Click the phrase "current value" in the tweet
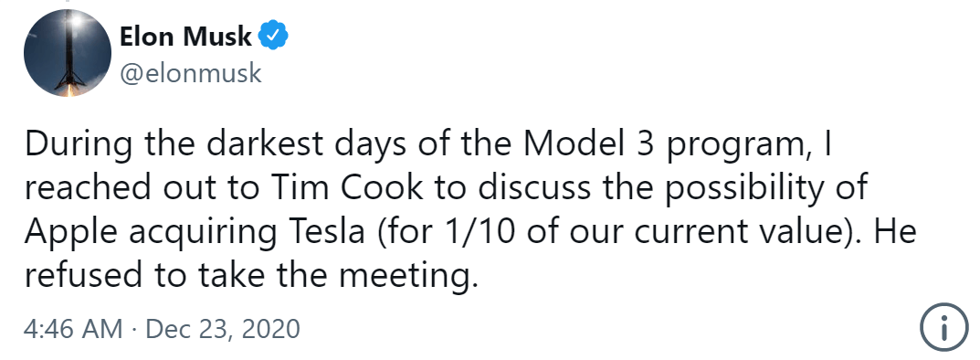Image resolution: width=980 pixels, height=360 pixels. [x=736, y=231]
